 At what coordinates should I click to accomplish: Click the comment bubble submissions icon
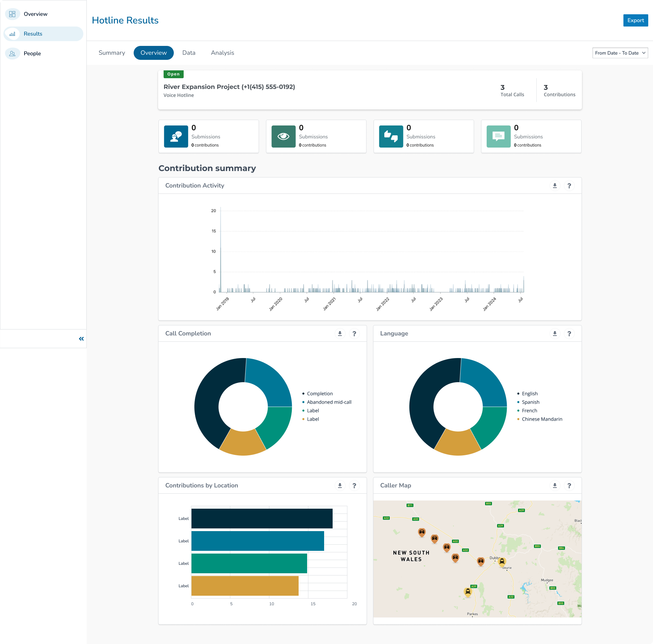point(498,136)
